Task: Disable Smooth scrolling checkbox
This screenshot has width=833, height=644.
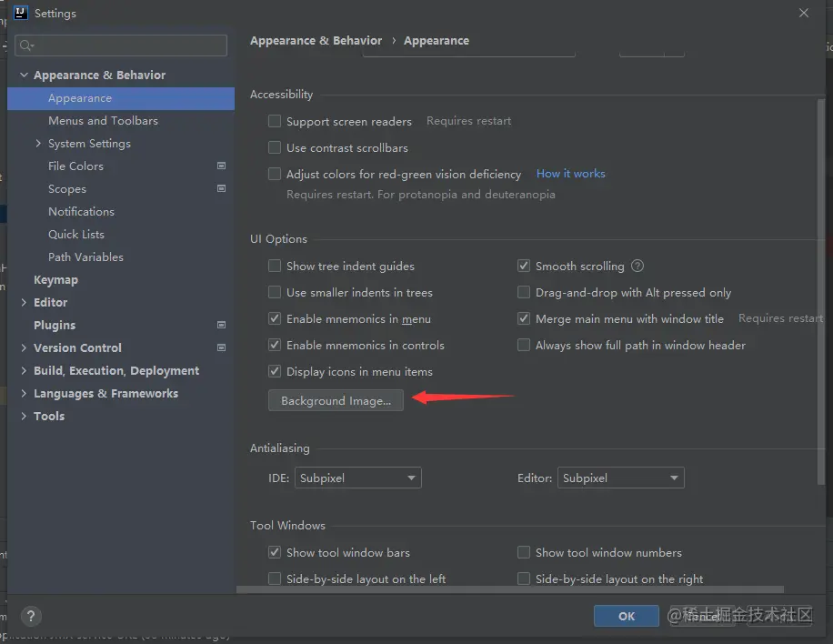Action: (x=524, y=267)
